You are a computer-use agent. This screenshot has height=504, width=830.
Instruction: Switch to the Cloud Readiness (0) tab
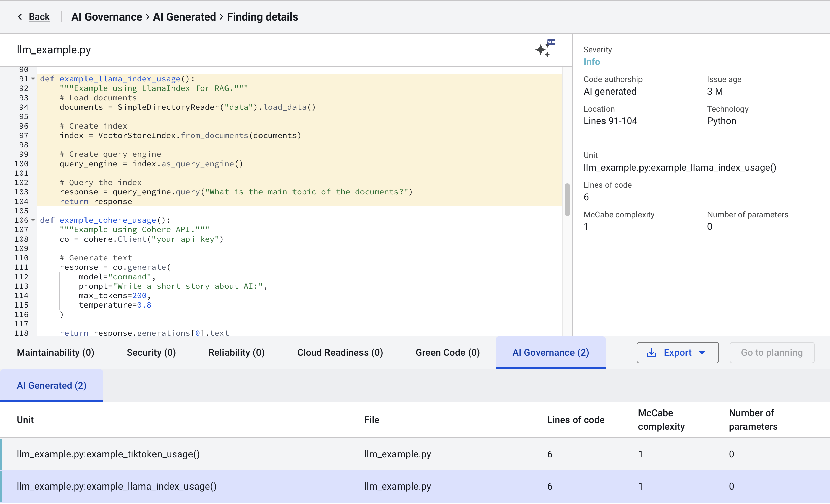click(340, 353)
